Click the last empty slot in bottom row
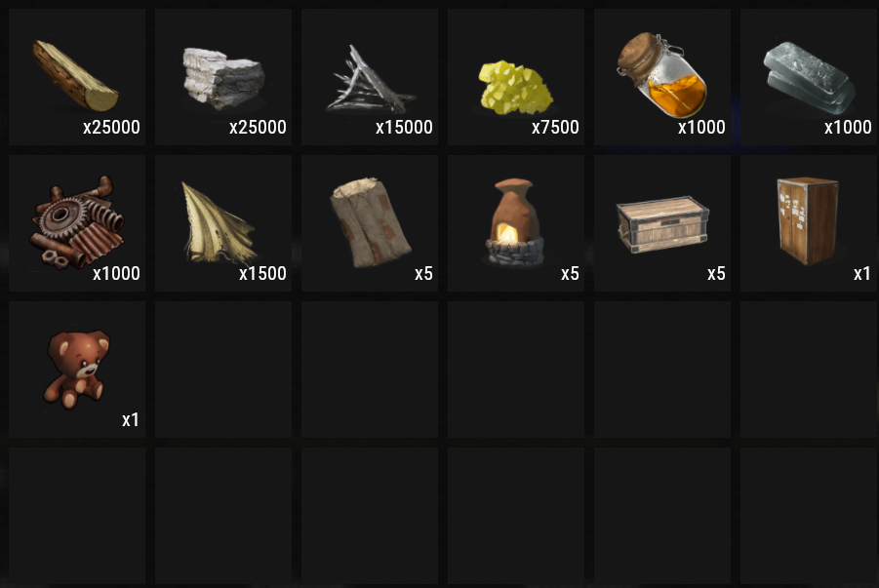The image size is (879, 588). coord(809,516)
